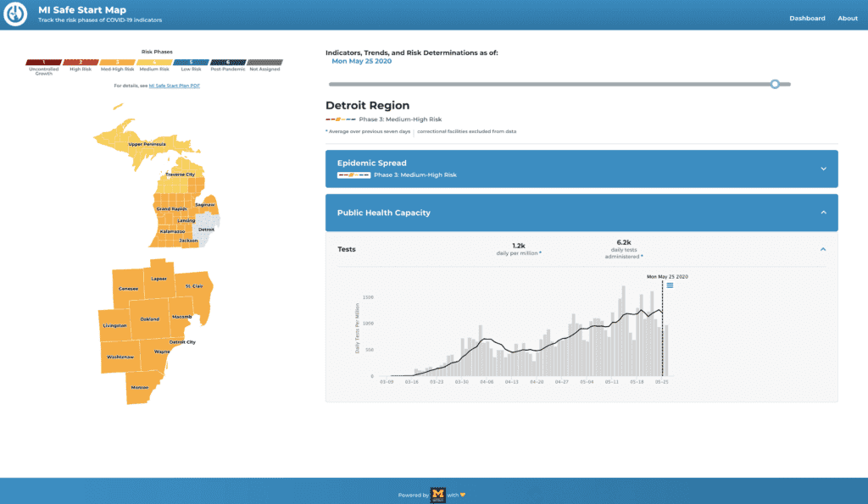
Task: Click the 6.2k daily tests administered value
Action: point(624,242)
